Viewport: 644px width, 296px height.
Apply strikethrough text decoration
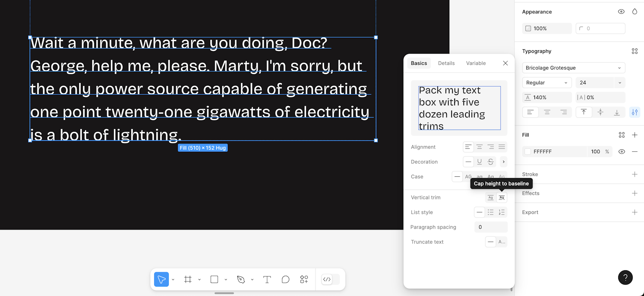(490, 162)
